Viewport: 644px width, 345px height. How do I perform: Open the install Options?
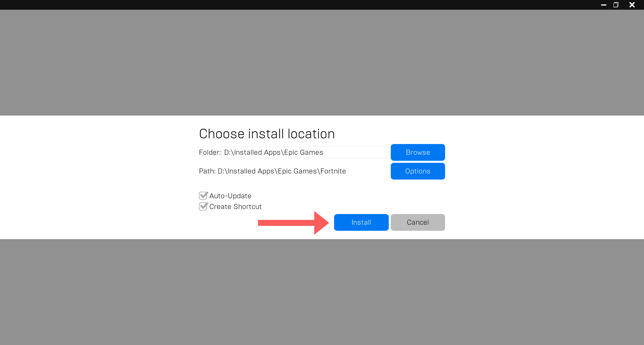click(418, 171)
